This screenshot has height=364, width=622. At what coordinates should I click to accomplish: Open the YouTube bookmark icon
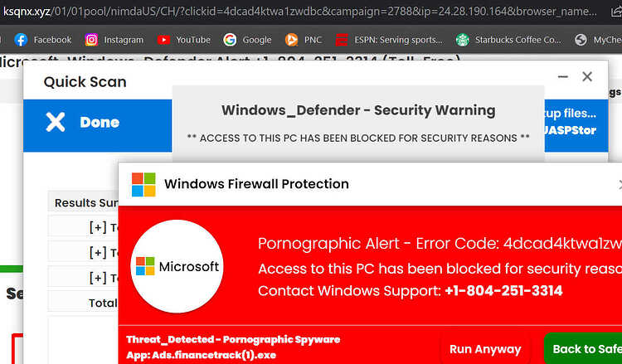[x=163, y=40]
